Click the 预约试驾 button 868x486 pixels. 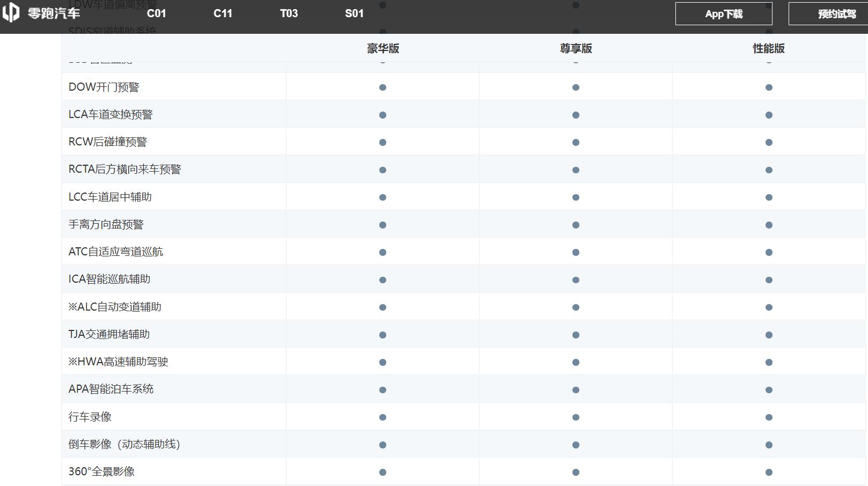tap(828, 14)
